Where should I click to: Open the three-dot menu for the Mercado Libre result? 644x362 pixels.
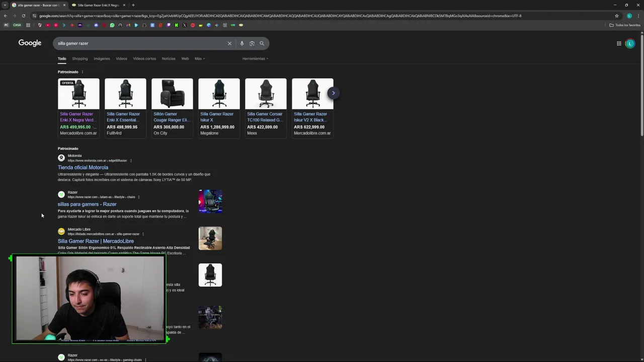point(143,234)
